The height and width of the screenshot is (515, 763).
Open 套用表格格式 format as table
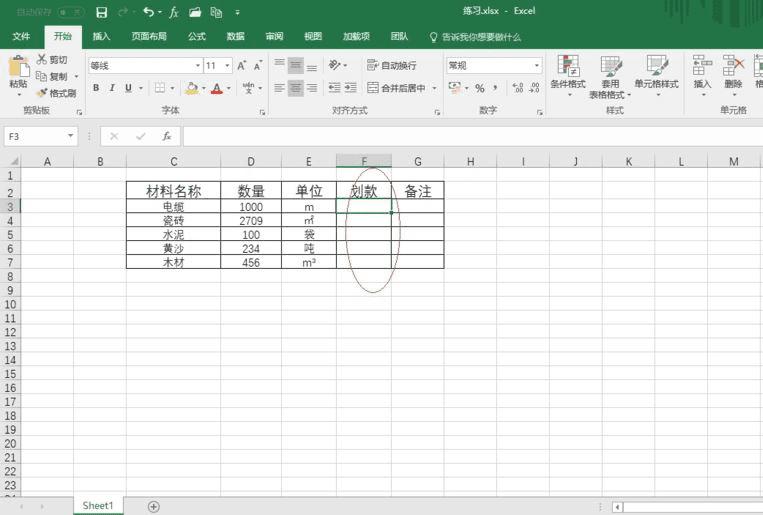point(610,77)
